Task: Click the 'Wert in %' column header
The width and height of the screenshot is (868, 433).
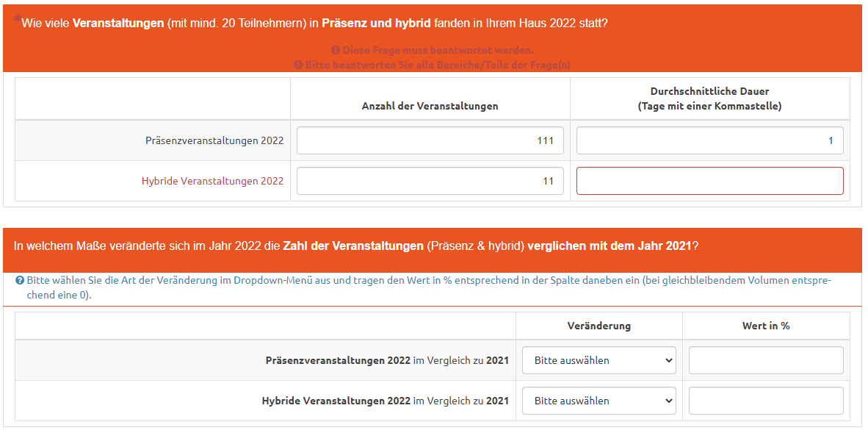Action: point(765,326)
